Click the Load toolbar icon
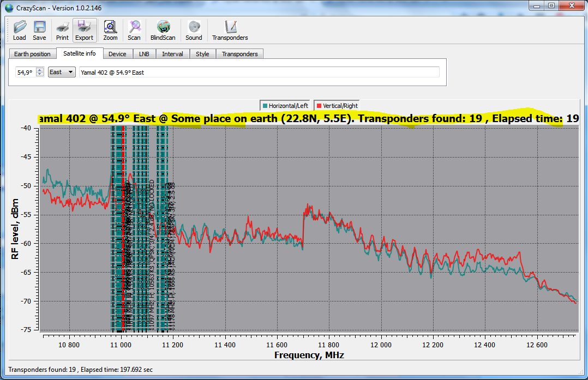 pyautogui.click(x=20, y=30)
